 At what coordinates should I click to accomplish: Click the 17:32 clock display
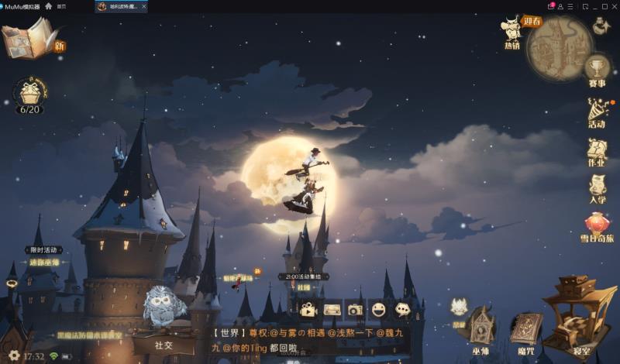[x=34, y=356]
